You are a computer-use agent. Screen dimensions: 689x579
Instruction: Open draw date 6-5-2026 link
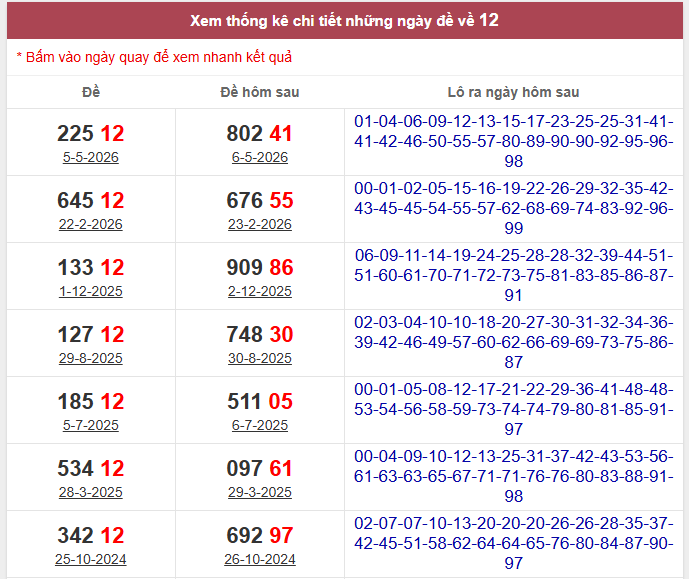pos(260,157)
